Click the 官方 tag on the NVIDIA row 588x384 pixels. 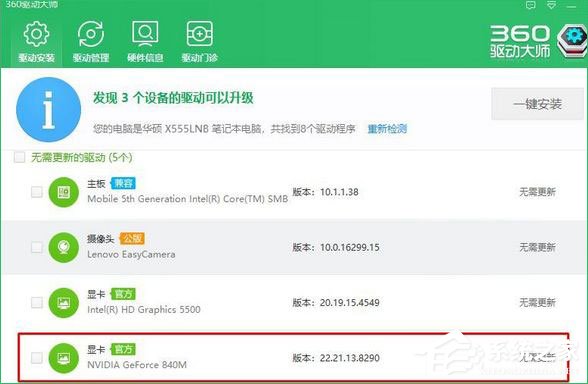(123, 349)
